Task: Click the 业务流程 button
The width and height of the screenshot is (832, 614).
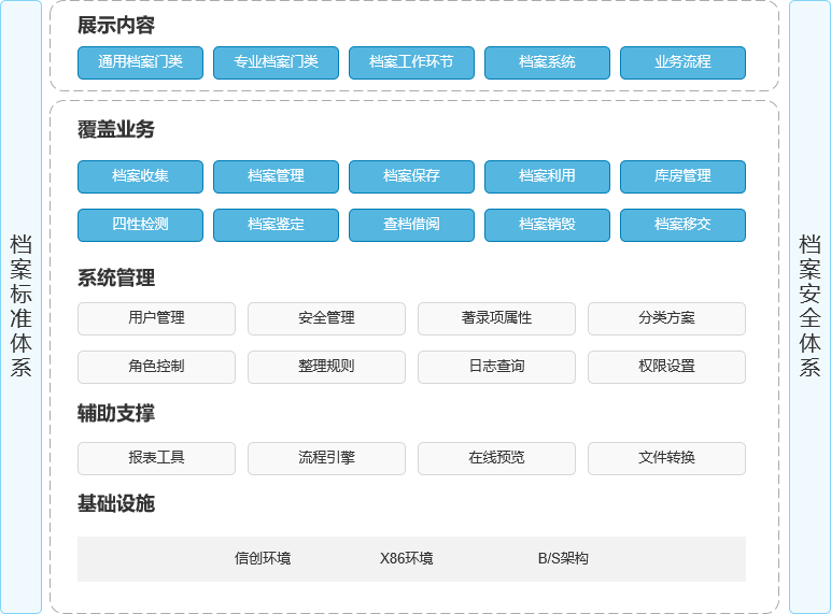Action: 683,63
